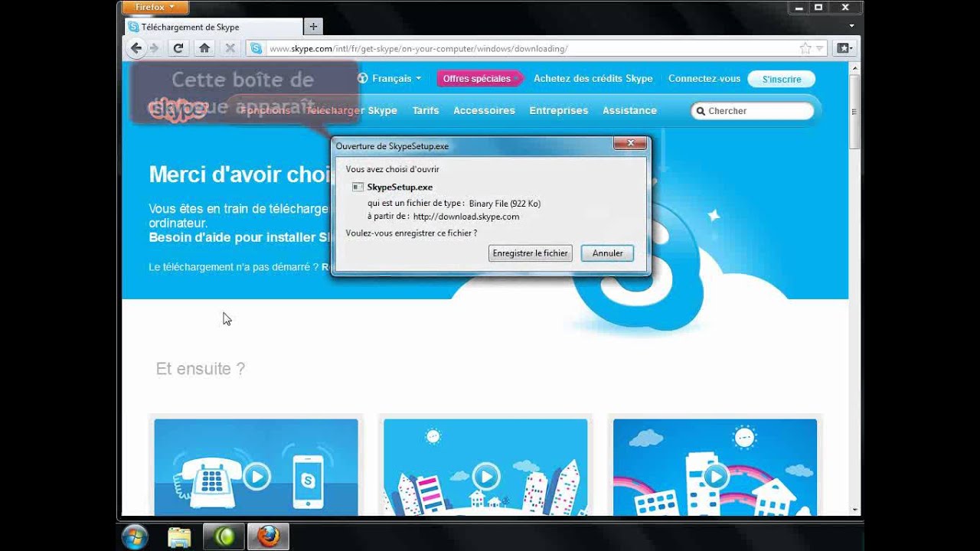Viewport: 980px width, 551px height.
Task: Open the Entreprises menu item
Action: (559, 110)
